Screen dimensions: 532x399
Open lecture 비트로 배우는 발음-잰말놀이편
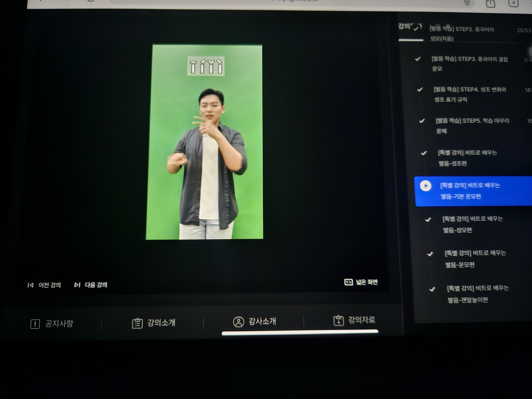[477, 294]
